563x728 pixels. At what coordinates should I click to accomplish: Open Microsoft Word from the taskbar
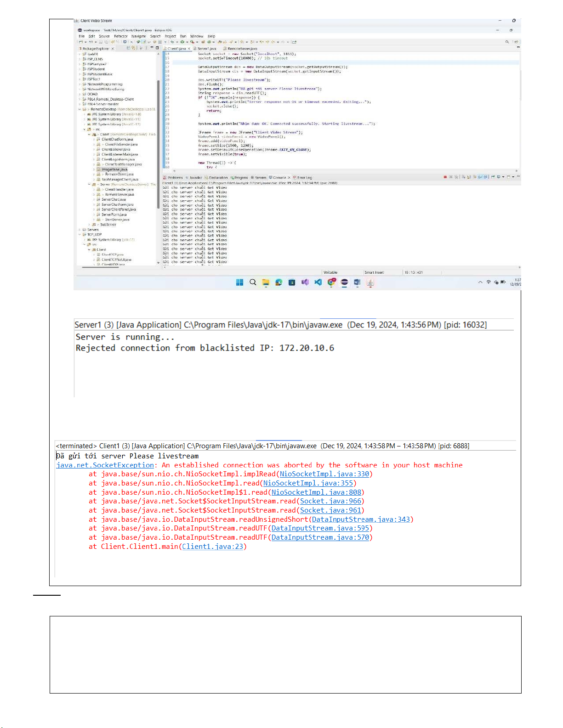(357, 282)
